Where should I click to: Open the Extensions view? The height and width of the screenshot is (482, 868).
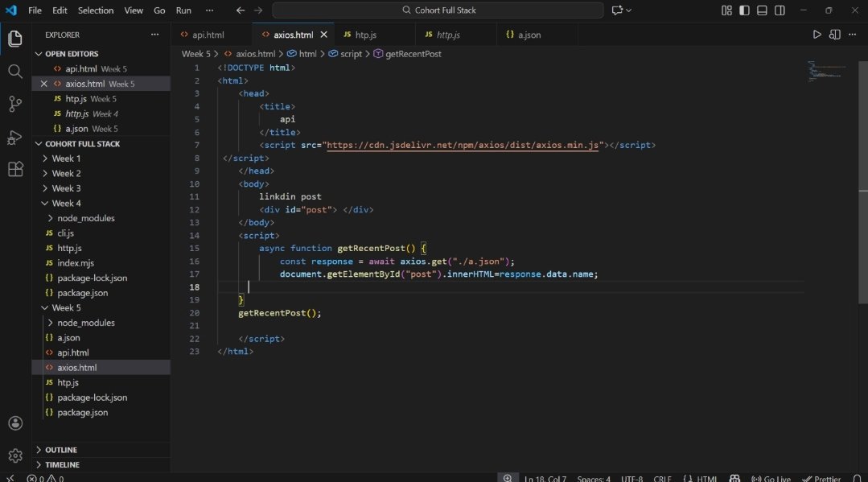15,169
